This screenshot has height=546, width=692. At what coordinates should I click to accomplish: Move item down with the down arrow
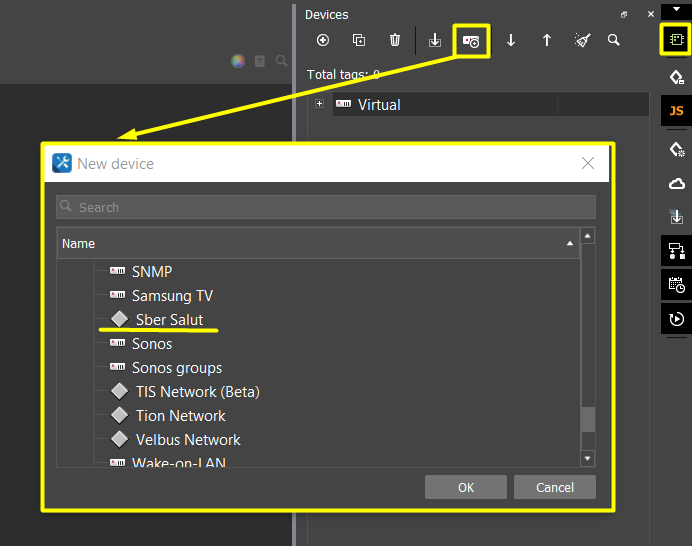click(511, 40)
